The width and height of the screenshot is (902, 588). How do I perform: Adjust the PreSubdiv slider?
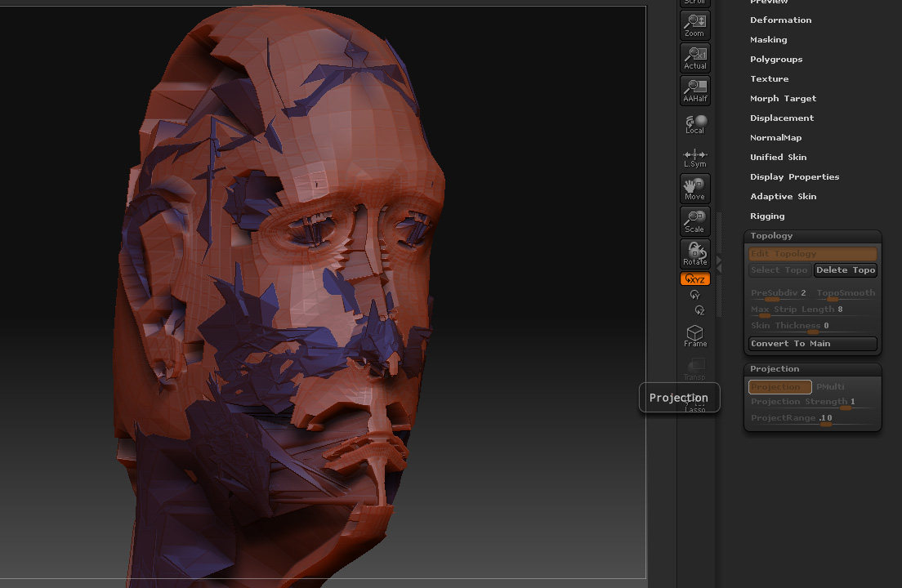[x=779, y=294]
